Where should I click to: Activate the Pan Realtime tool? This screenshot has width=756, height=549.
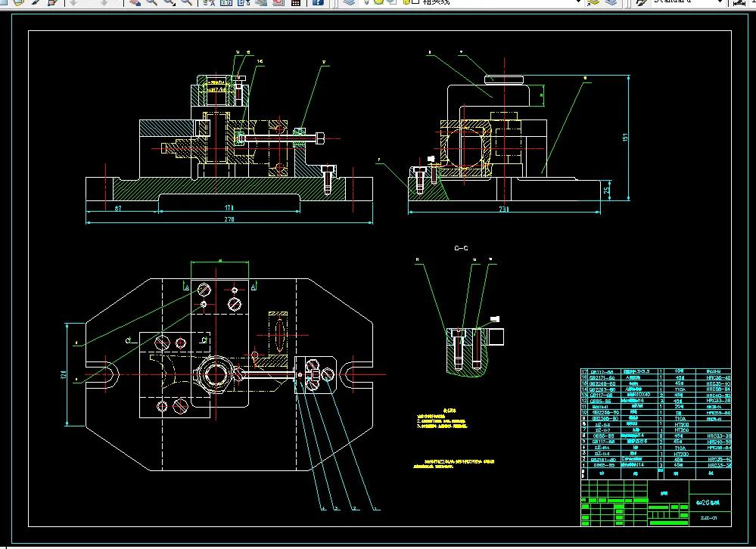(x=134, y=2)
